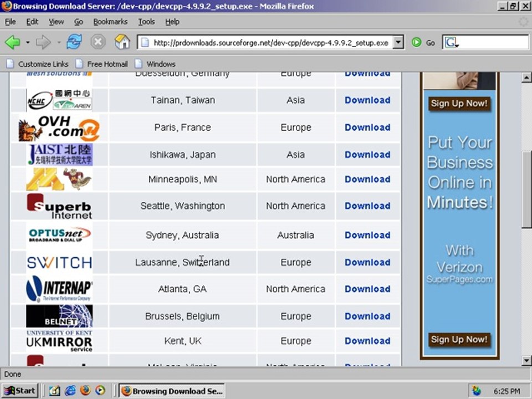Screen dimensions: 532x399
Task: Download from the Kent, UK mirror
Action: [x=367, y=341]
